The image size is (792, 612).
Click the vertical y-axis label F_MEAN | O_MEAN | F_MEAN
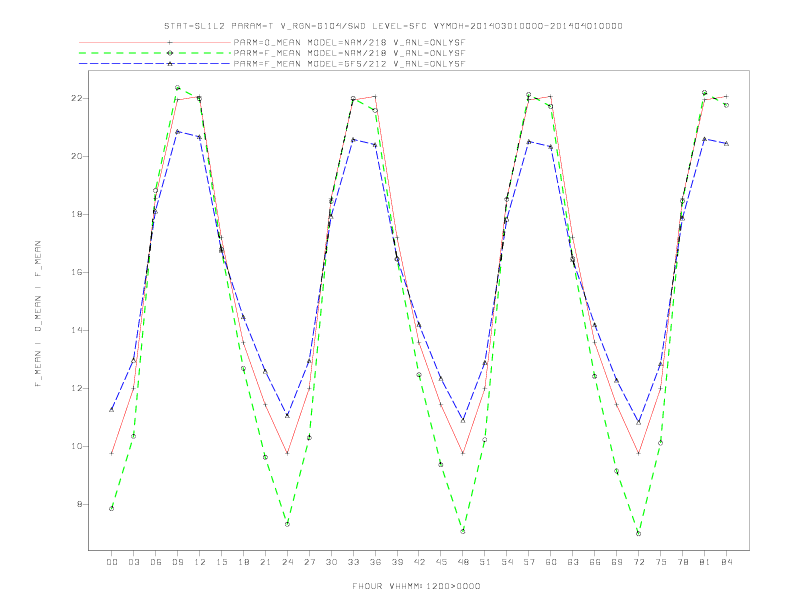38,314
